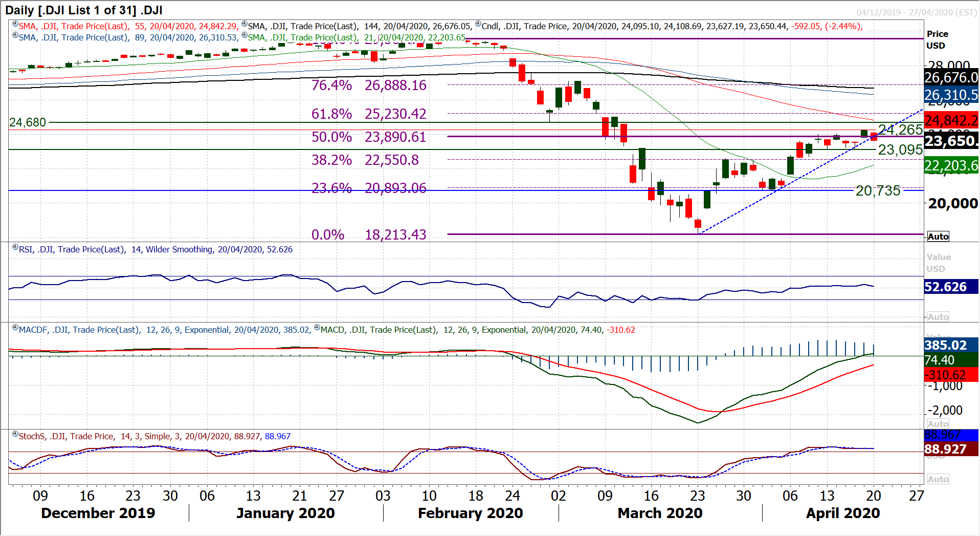The width and height of the screenshot is (980, 536).
Task: Click the MACDF histogram value tag 385.02
Action: point(951,345)
